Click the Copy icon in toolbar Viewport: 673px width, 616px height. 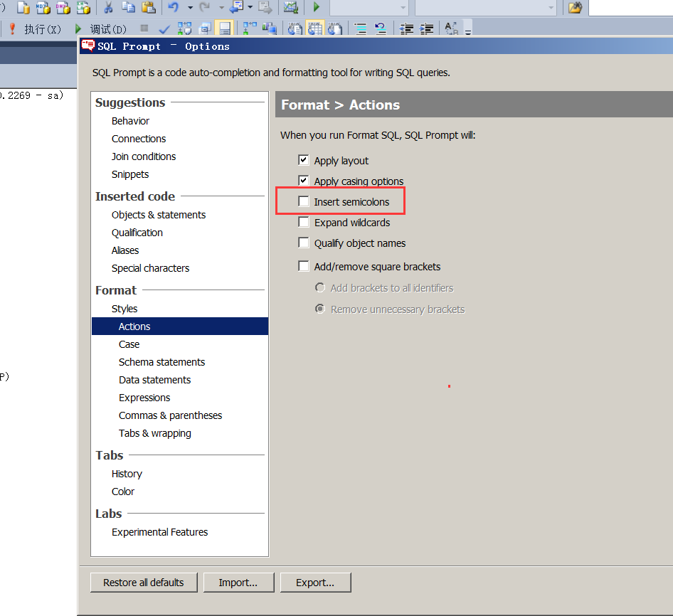pos(128,7)
